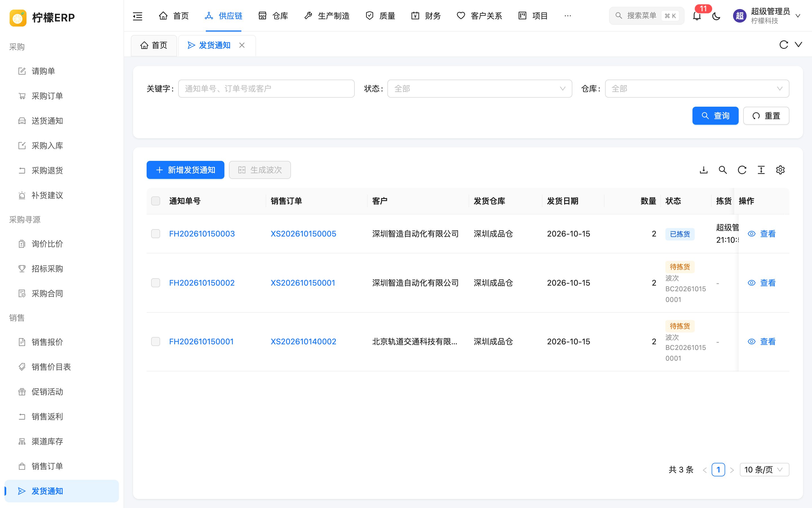Open 招标采购 in sidebar
Screen dimensions: 812x508
click(x=62, y=269)
